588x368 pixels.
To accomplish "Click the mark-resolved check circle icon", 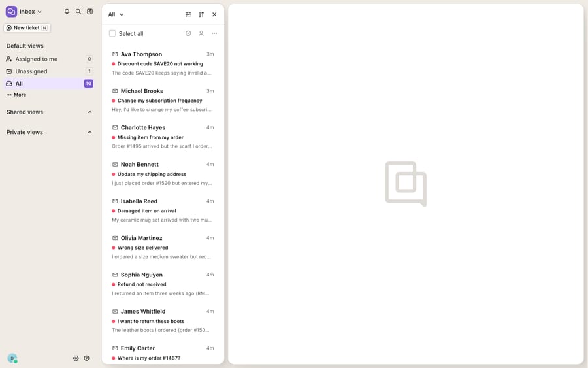I will 188,33.
